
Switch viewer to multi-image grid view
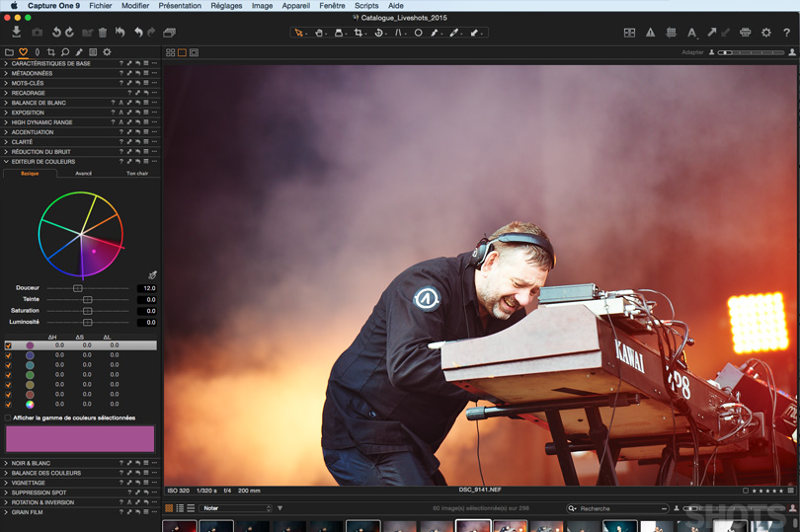(x=171, y=52)
